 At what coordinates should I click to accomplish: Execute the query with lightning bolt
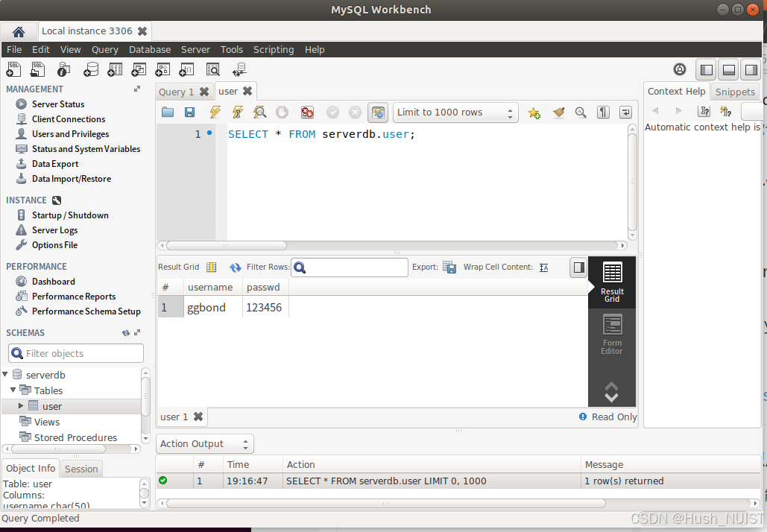[215, 113]
